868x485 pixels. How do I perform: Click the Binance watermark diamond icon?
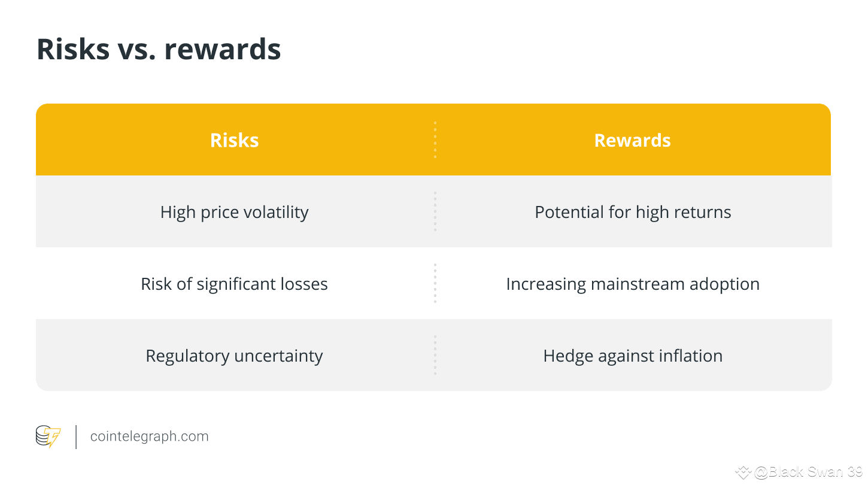(743, 472)
